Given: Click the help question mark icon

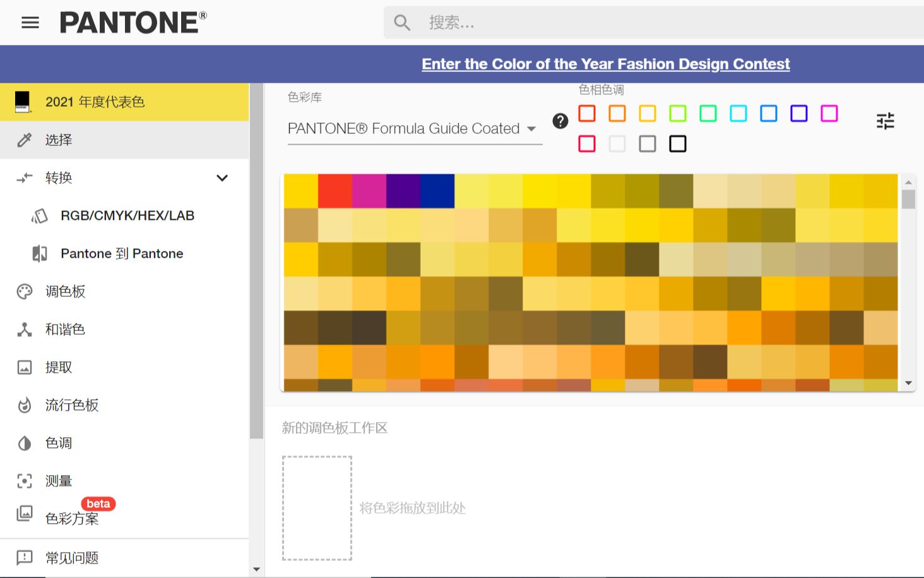Looking at the screenshot, I should (x=560, y=121).
